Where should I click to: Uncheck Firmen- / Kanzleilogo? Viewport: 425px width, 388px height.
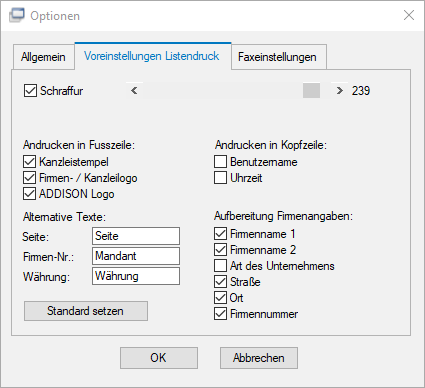click(29, 178)
